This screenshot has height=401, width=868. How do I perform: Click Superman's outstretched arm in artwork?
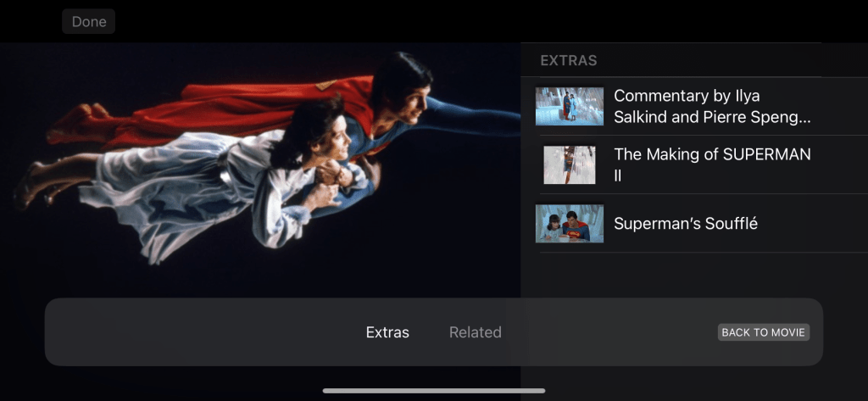click(470, 114)
